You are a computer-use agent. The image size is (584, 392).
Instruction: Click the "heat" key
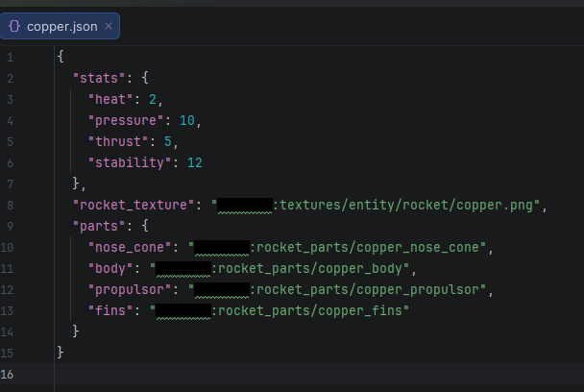pos(110,100)
